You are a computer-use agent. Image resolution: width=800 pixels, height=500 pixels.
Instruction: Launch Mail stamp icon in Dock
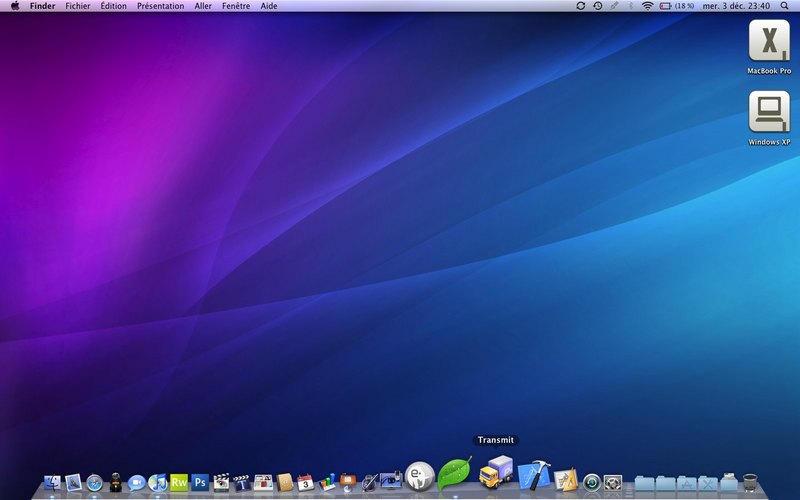click(x=73, y=482)
